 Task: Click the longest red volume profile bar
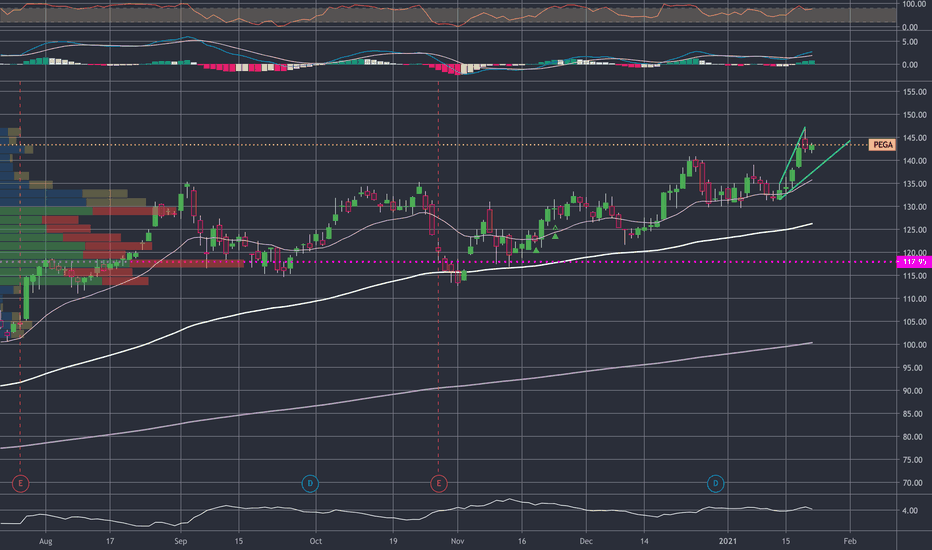click(187, 263)
